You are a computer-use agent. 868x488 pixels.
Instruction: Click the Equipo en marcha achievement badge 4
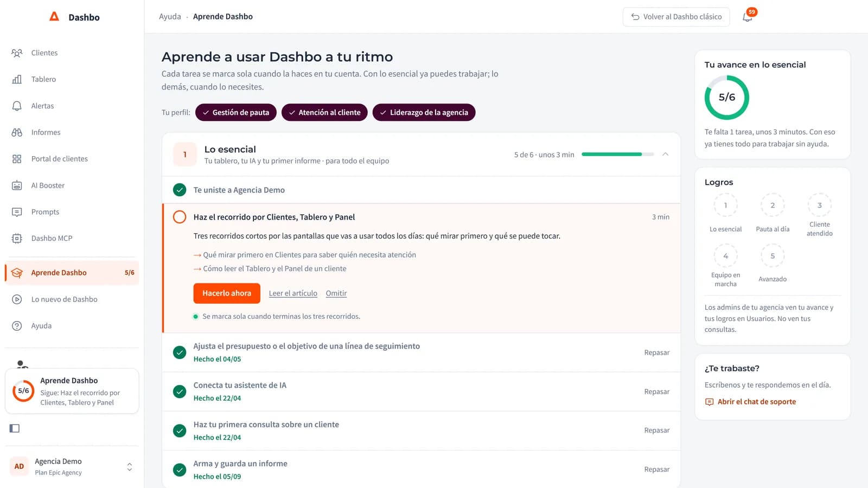click(x=725, y=256)
